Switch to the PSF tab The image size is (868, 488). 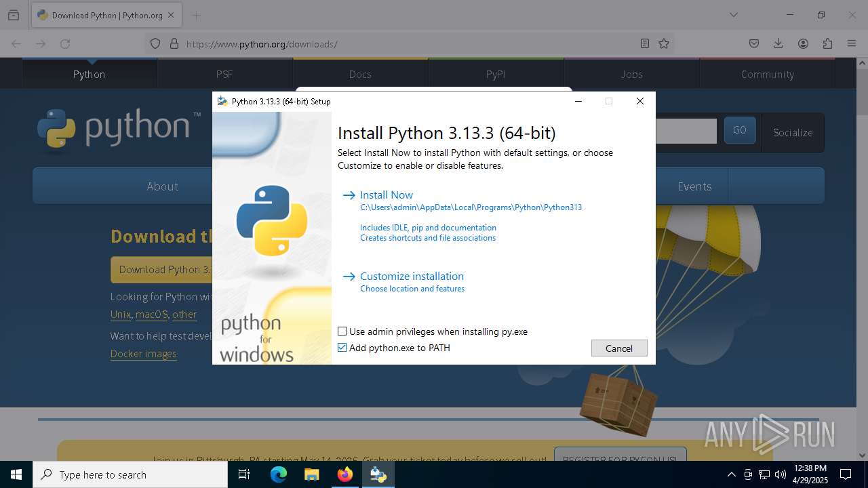pos(224,74)
